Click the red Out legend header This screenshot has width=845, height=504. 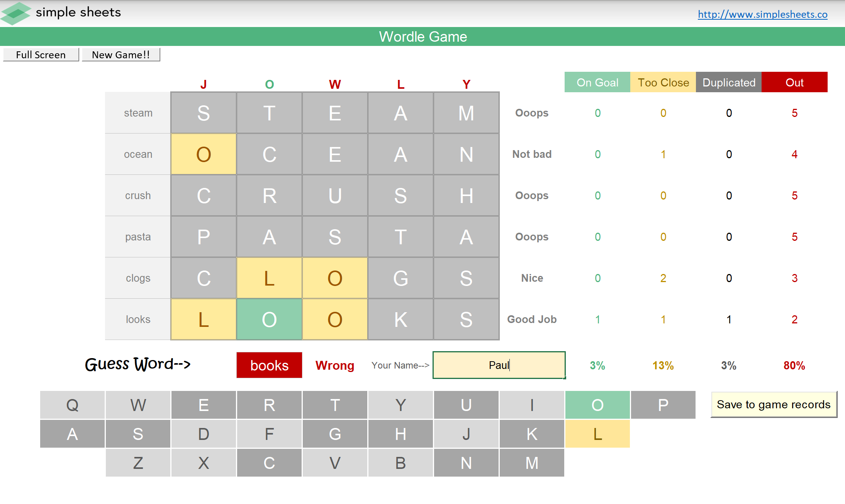[x=794, y=82]
